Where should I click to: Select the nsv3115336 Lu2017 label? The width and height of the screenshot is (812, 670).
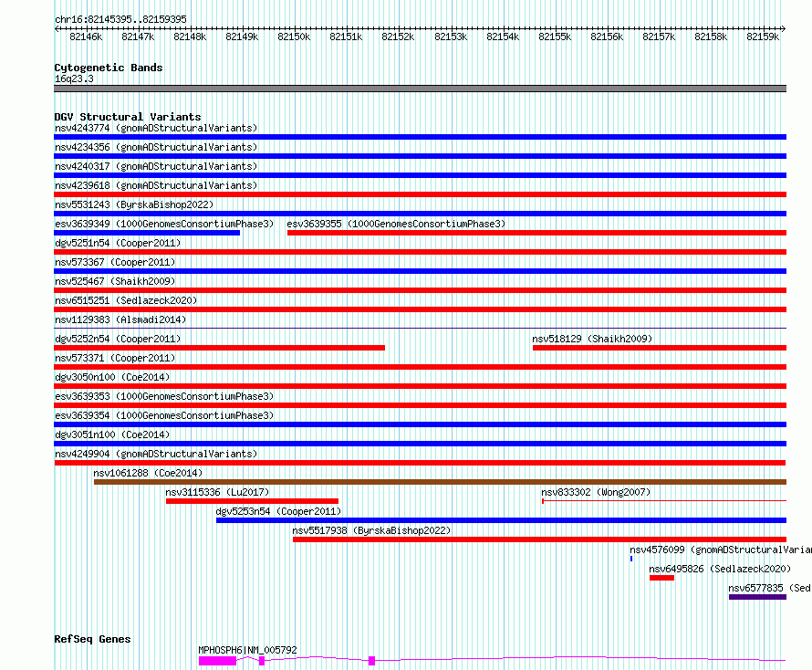click(x=217, y=492)
